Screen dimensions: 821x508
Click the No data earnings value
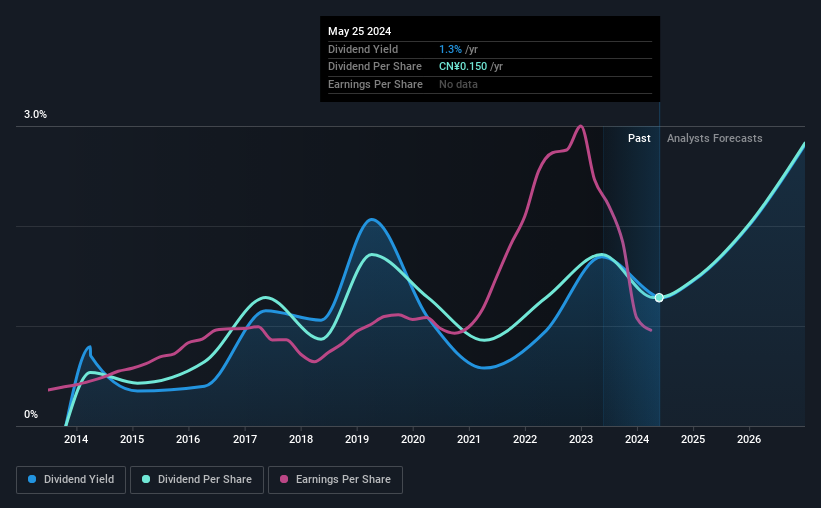coord(458,84)
